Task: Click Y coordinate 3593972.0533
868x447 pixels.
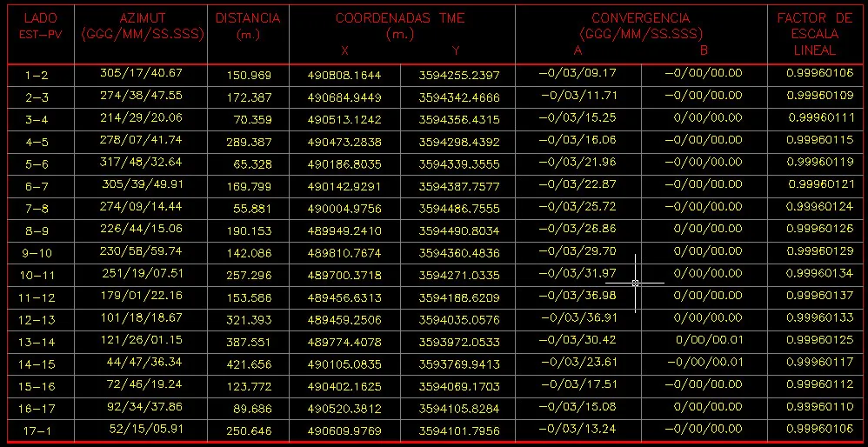Action: [459, 342]
